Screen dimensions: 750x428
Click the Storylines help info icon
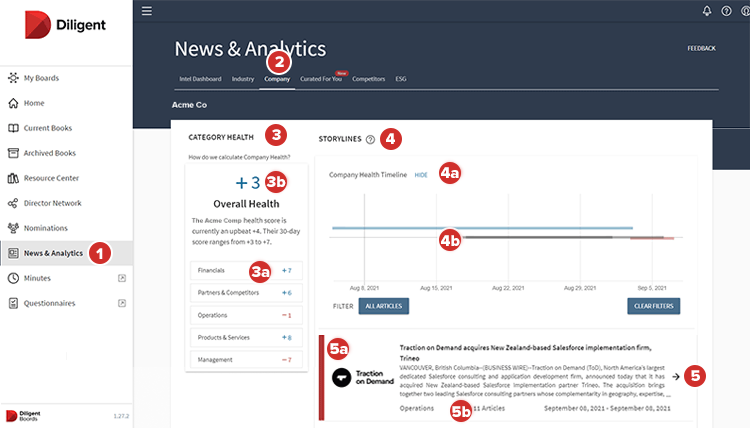370,140
